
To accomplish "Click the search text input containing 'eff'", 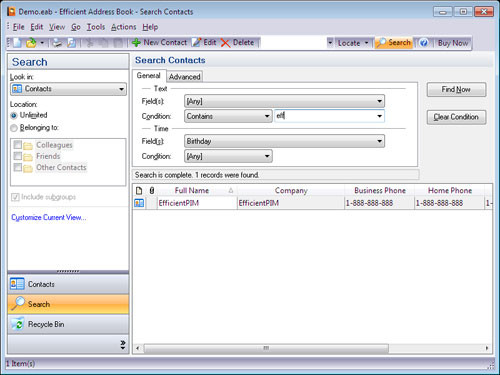I will [x=324, y=116].
